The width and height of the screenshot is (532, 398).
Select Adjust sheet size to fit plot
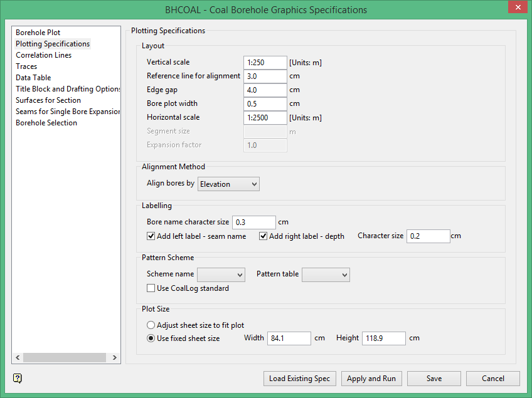151,325
